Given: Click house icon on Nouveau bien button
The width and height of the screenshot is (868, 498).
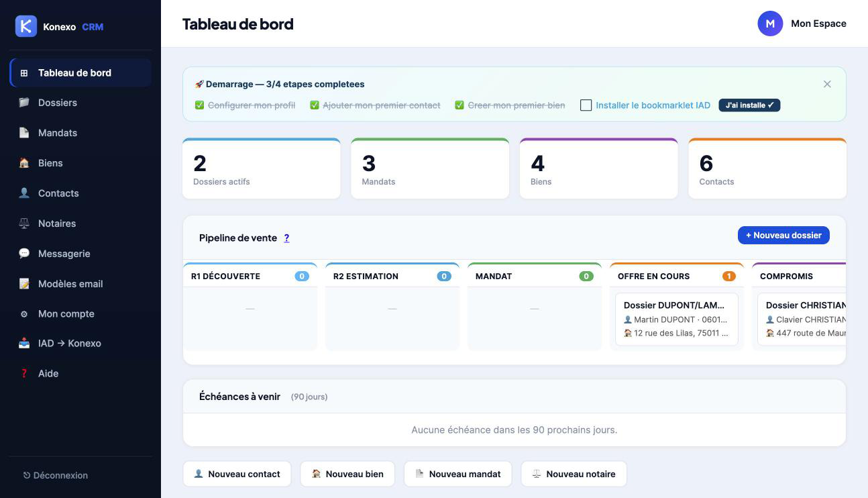Looking at the screenshot, I should [x=316, y=474].
